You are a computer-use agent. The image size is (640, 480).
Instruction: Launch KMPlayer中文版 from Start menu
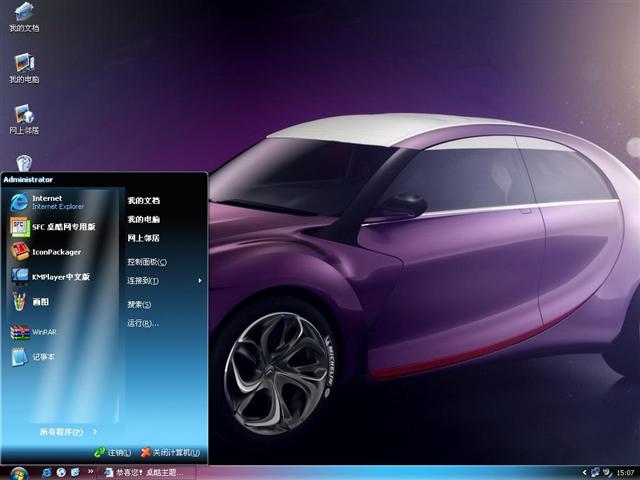(58, 277)
